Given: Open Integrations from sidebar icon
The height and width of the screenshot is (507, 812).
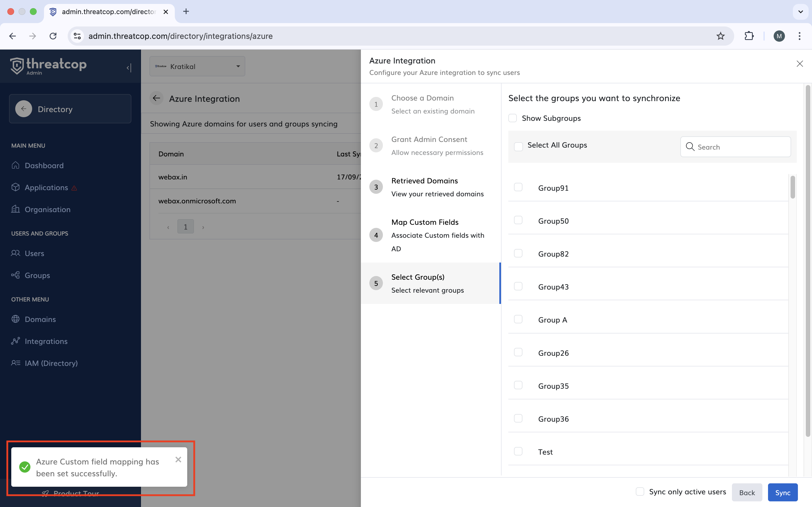Looking at the screenshot, I should pyautogui.click(x=16, y=341).
